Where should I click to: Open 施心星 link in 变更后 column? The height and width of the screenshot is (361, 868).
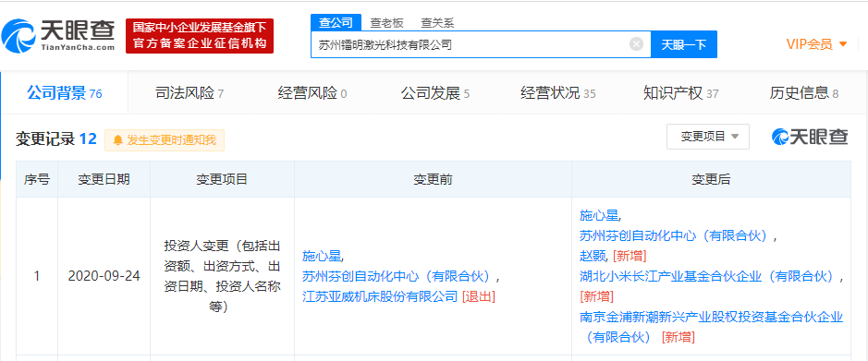(x=600, y=215)
